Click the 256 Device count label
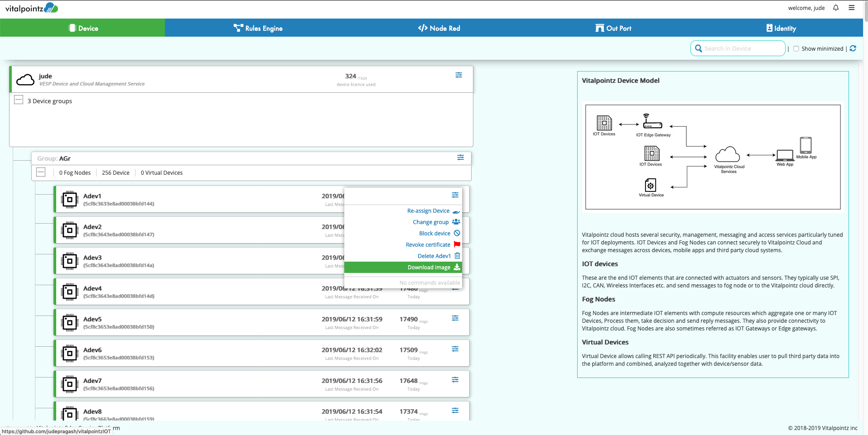The height and width of the screenshot is (435, 868). (116, 173)
